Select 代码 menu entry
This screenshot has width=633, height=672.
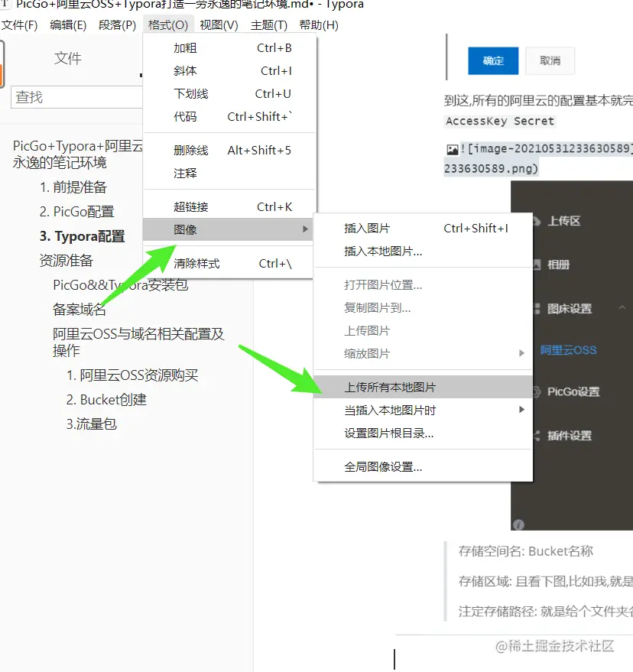pos(229,116)
